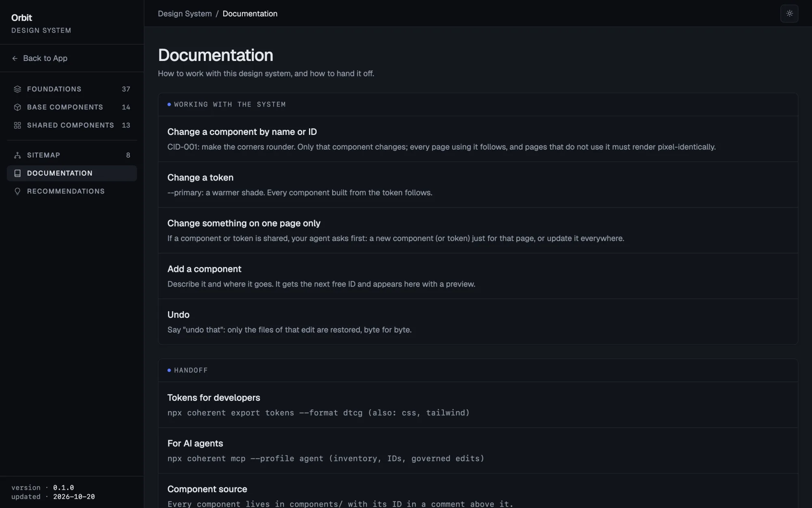Click the Documentation page heading
The width and height of the screenshot is (812, 508).
pyautogui.click(x=216, y=55)
